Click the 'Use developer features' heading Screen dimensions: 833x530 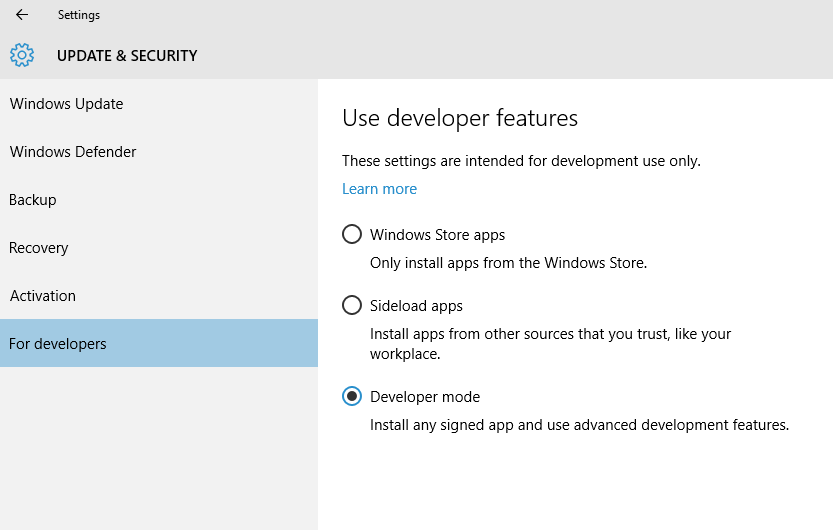(x=460, y=118)
